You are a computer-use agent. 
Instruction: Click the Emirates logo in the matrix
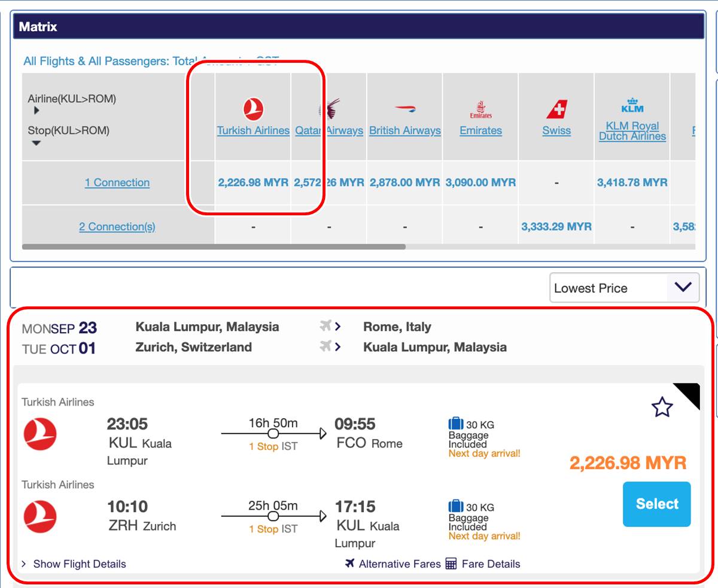[481, 109]
